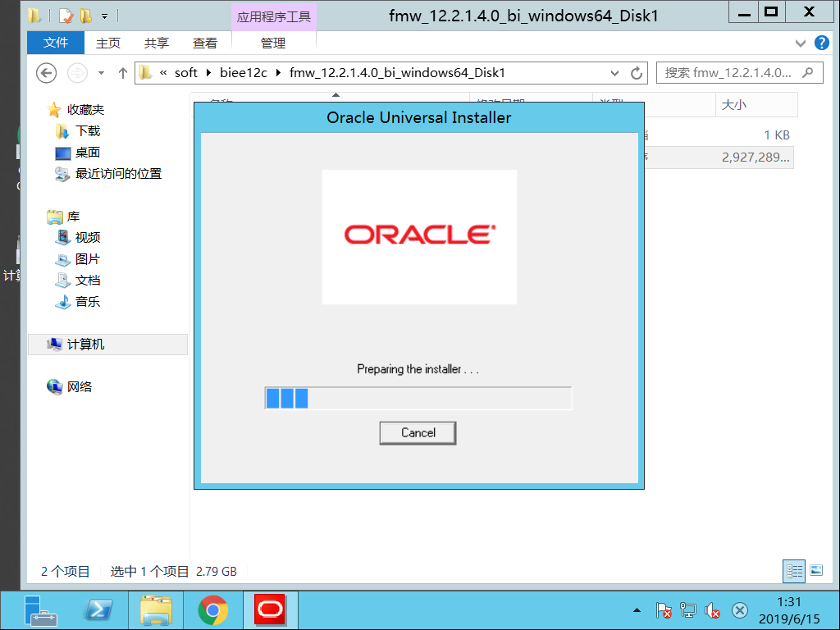Open the Action Center flag icon in the tray
This screenshot has width=840, height=630.
663,610
